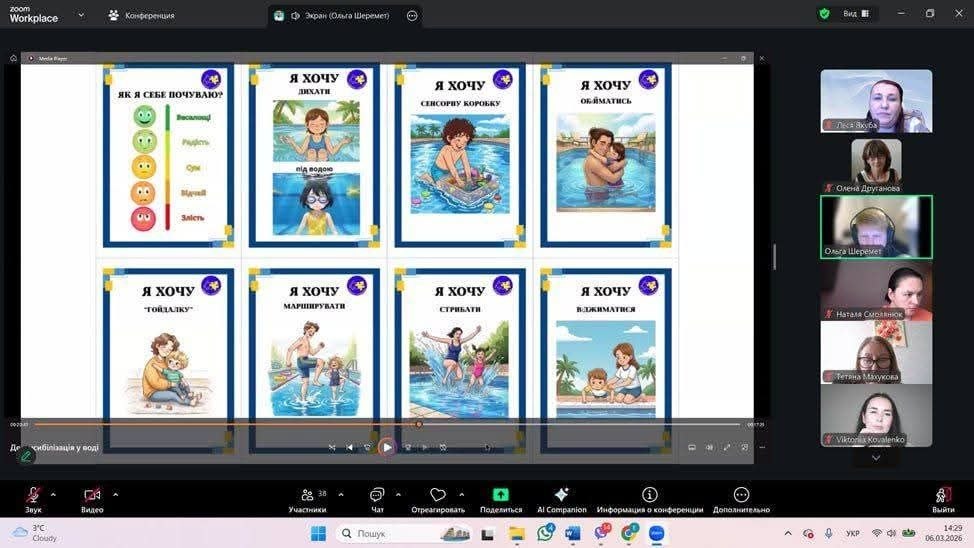
Task: Click the green Поделиться share button
Action: click(x=500, y=497)
